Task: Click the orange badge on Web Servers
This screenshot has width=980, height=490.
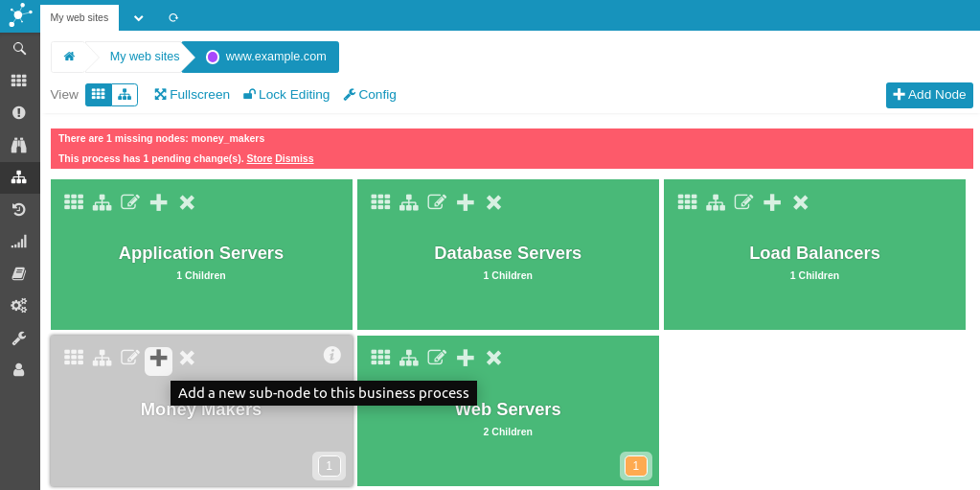Action: [635, 466]
